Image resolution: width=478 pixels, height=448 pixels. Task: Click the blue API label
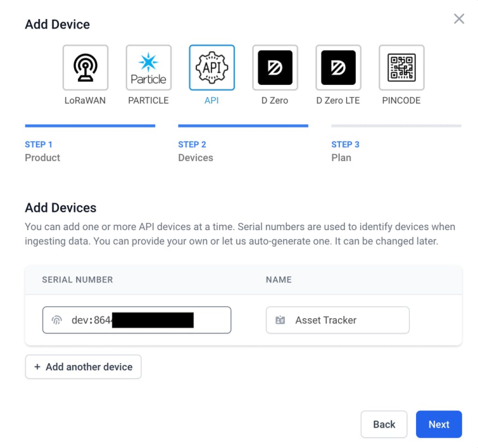(x=212, y=100)
